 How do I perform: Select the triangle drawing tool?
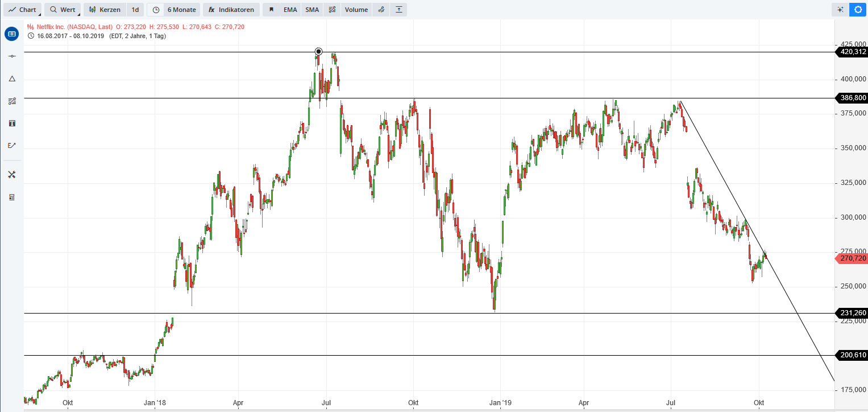(11, 79)
